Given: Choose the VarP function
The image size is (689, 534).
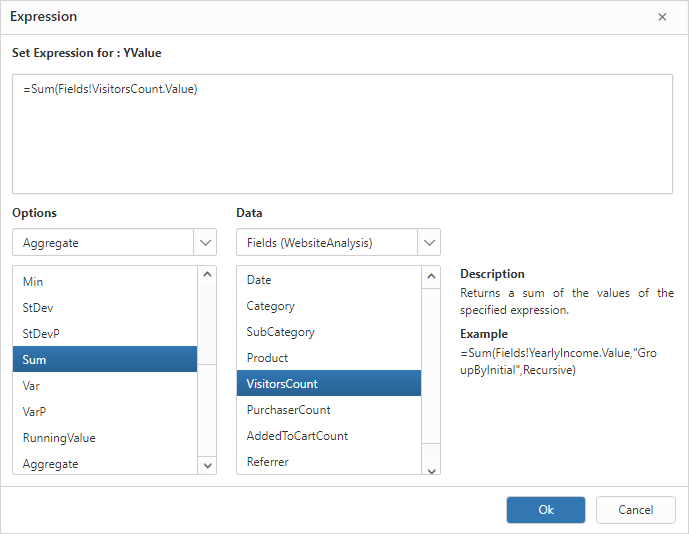Looking at the screenshot, I should [x=105, y=411].
